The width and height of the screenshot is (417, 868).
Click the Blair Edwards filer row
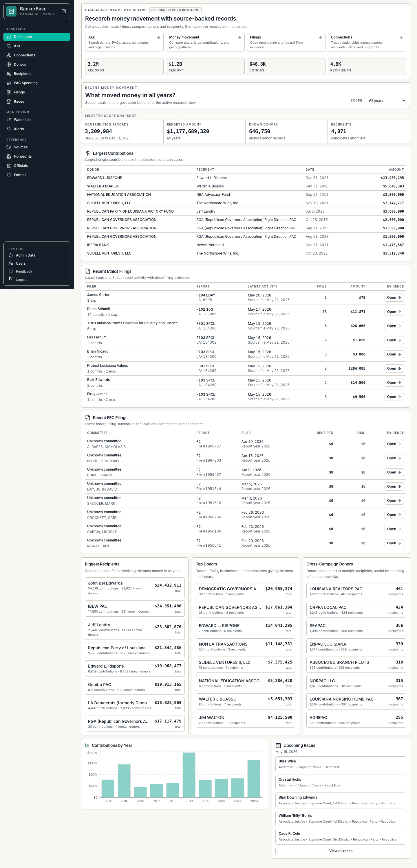pos(245,382)
